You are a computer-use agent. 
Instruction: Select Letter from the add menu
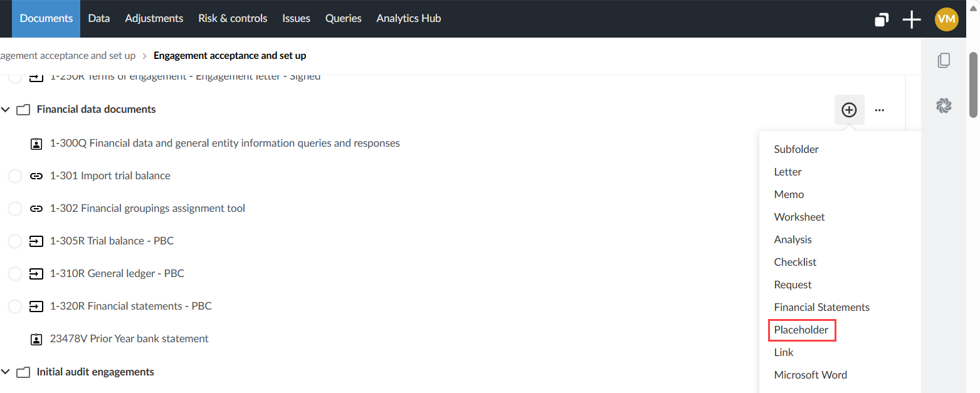[x=788, y=172]
